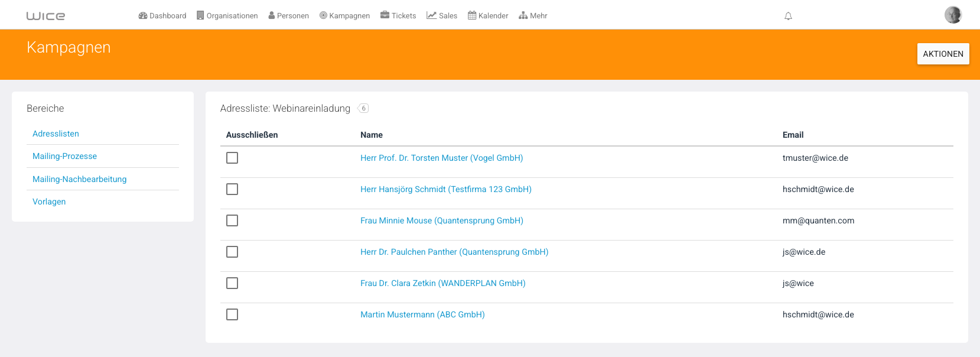Click the Name column header

point(372,135)
